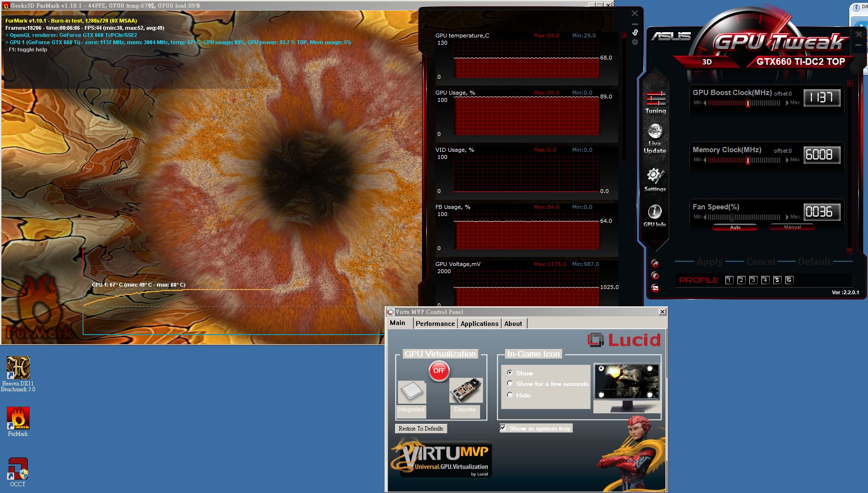Minimize the monitor graph panel
This screenshot has height=493, width=868.
(x=635, y=24)
